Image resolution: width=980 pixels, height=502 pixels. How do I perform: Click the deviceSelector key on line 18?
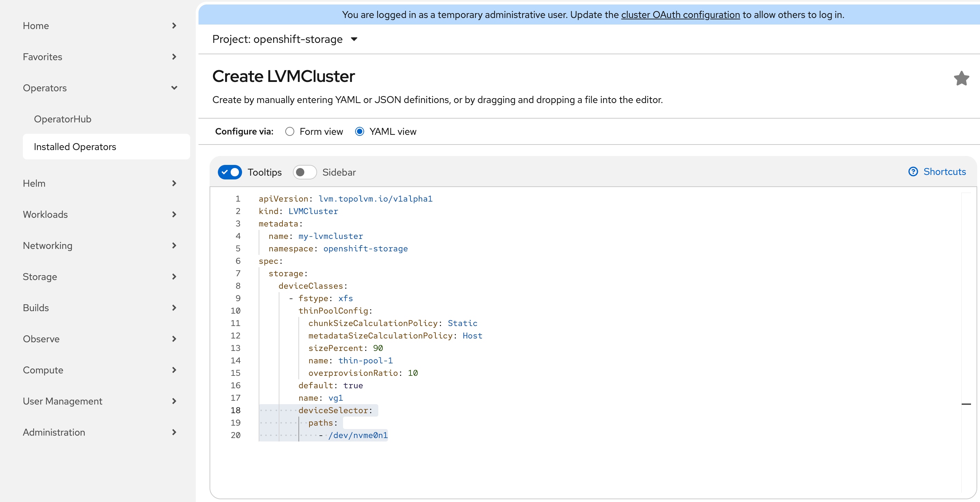click(333, 411)
